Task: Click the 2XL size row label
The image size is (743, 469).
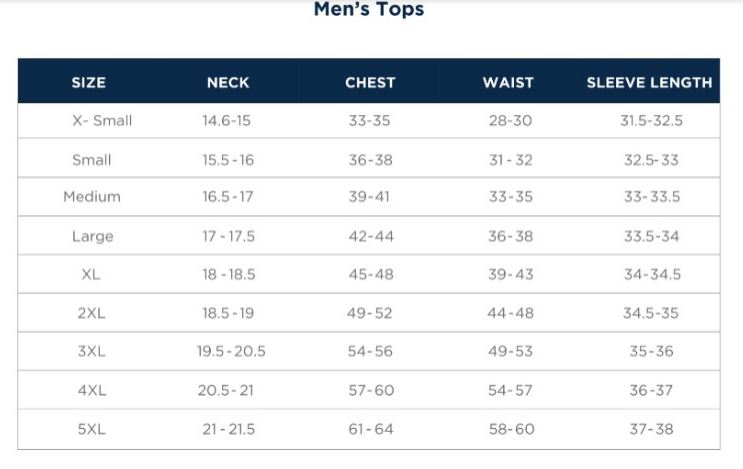Action: click(91, 313)
